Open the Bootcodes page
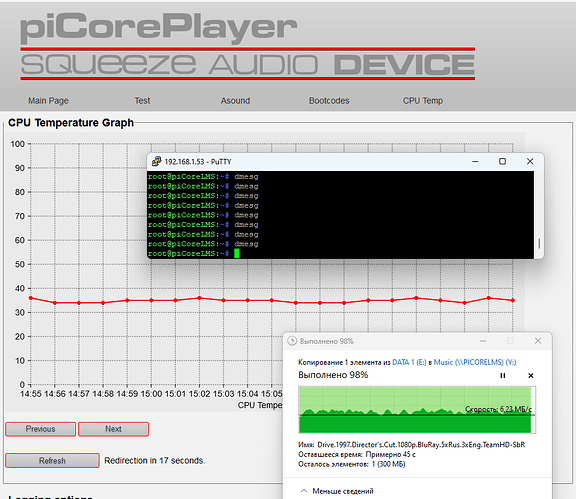576x499 pixels. point(329,101)
